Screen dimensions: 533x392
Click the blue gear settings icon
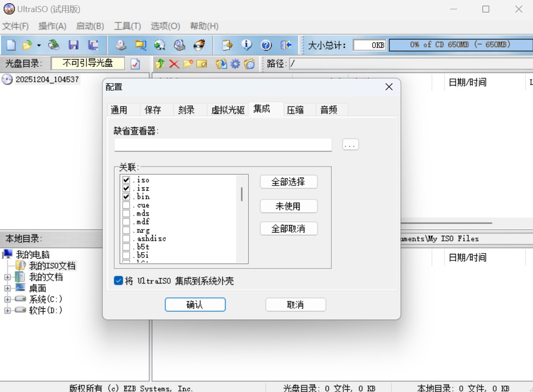pos(235,64)
